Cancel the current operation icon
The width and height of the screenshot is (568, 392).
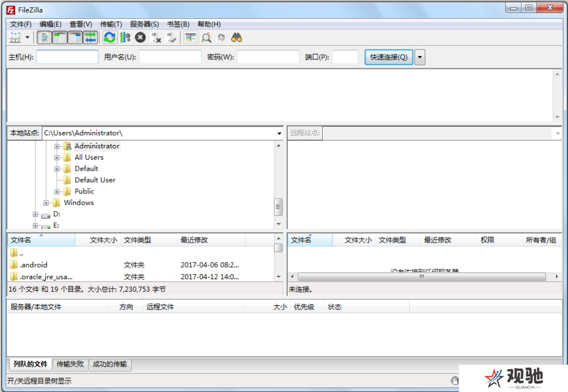click(140, 37)
